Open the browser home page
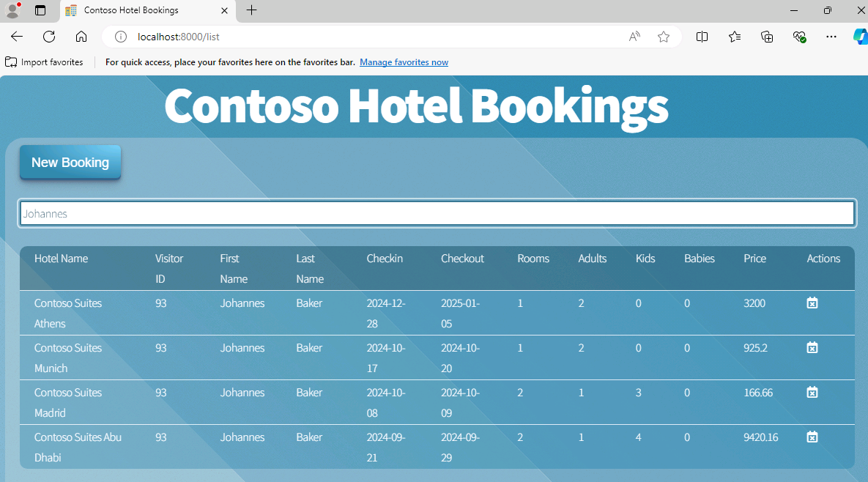This screenshot has width=868, height=482. (81, 37)
